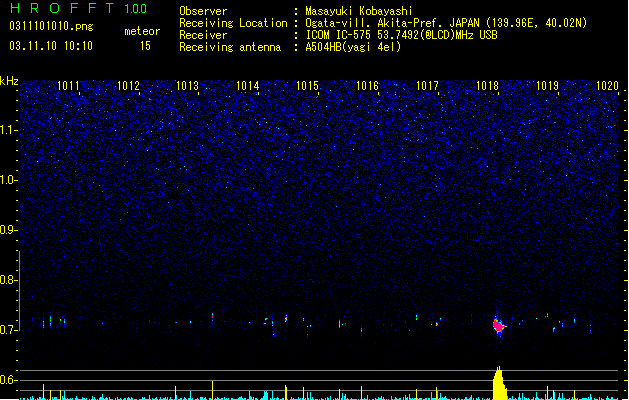Click the gray vertical bar on left axis
Screen dimensions: 629x400
19,291
